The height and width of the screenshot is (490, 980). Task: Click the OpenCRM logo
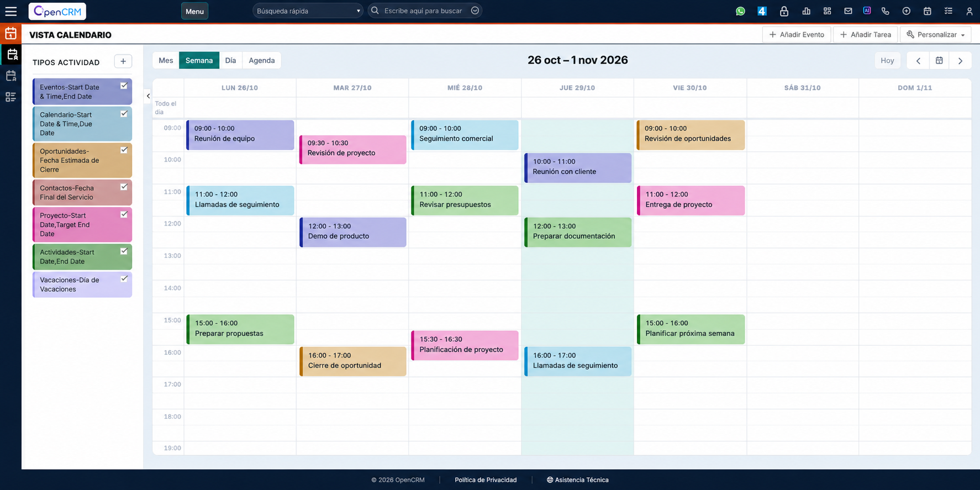57,11
